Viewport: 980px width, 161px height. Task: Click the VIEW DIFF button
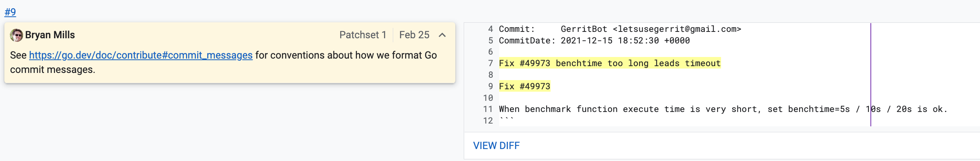coord(496,145)
